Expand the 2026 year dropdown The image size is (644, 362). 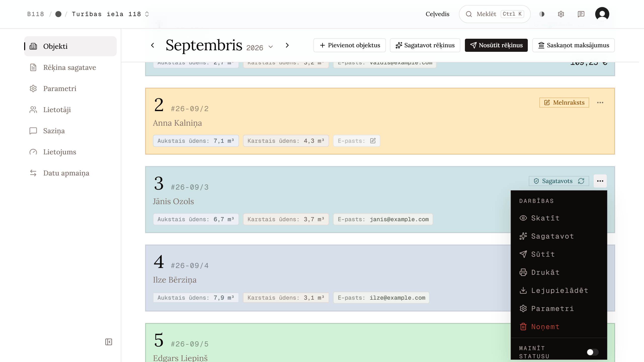coord(260,47)
